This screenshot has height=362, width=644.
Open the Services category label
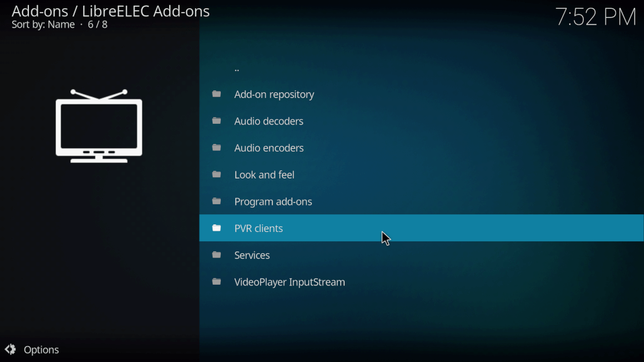pyautogui.click(x=252, y=255)
